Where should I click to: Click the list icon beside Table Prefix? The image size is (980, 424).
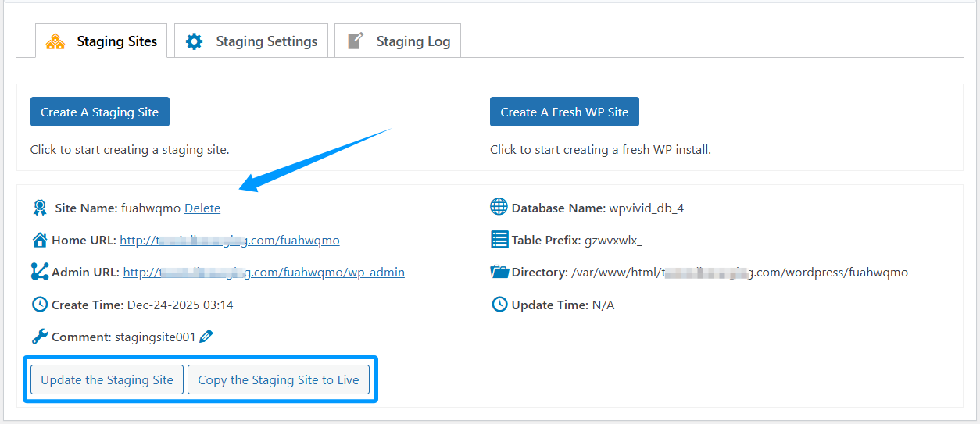pyautogui.click(x=499, y=239)
